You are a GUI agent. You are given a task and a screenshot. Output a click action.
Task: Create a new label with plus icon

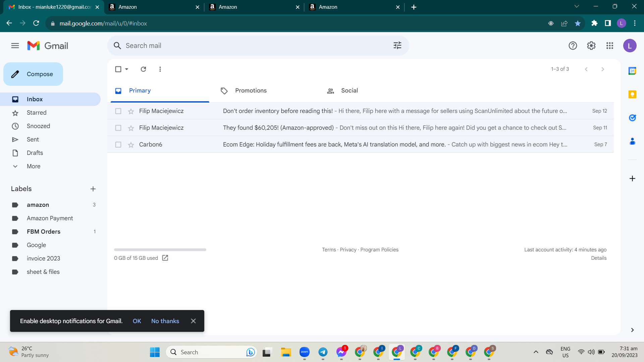(93, 189)
